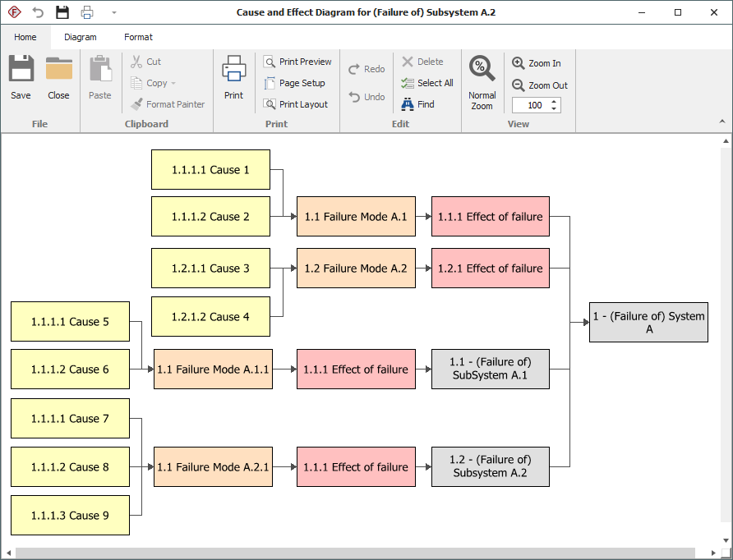Click the zoom percentage input field
733x560 pixels.
point(530,105)
